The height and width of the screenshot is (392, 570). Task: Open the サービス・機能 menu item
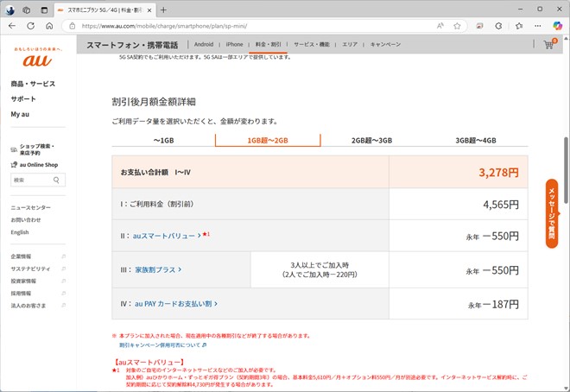[x=312, y=44]
